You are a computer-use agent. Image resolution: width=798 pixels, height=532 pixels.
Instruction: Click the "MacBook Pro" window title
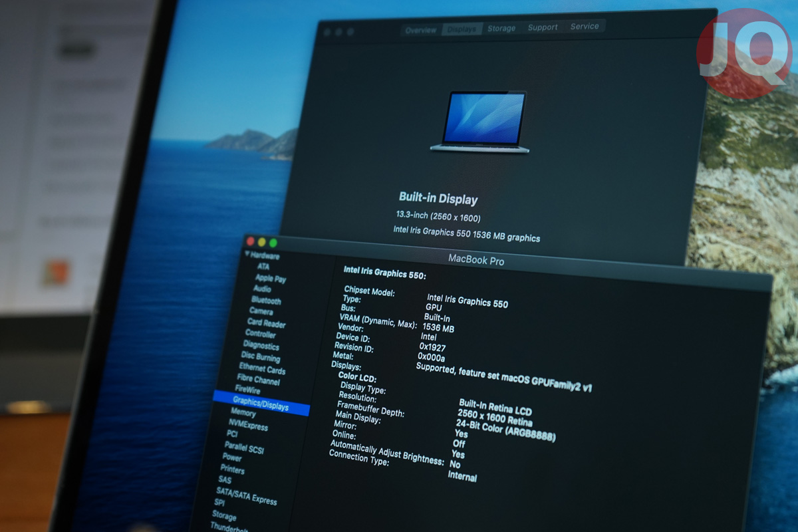point(476,261)
